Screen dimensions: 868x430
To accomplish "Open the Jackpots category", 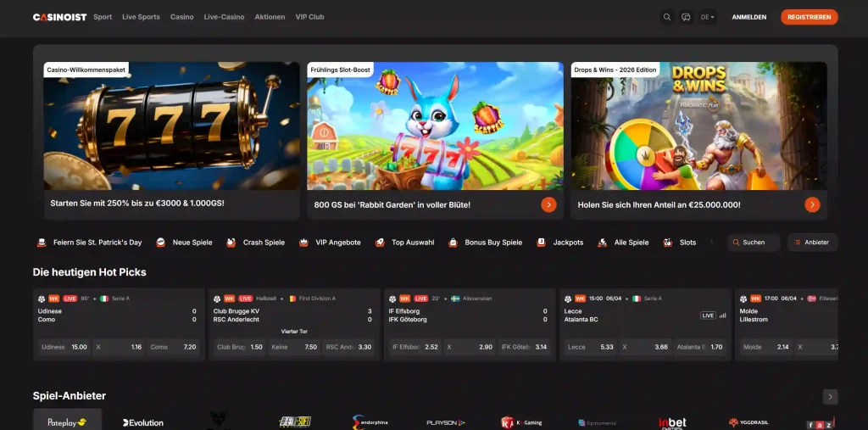I will pos(560,243).
